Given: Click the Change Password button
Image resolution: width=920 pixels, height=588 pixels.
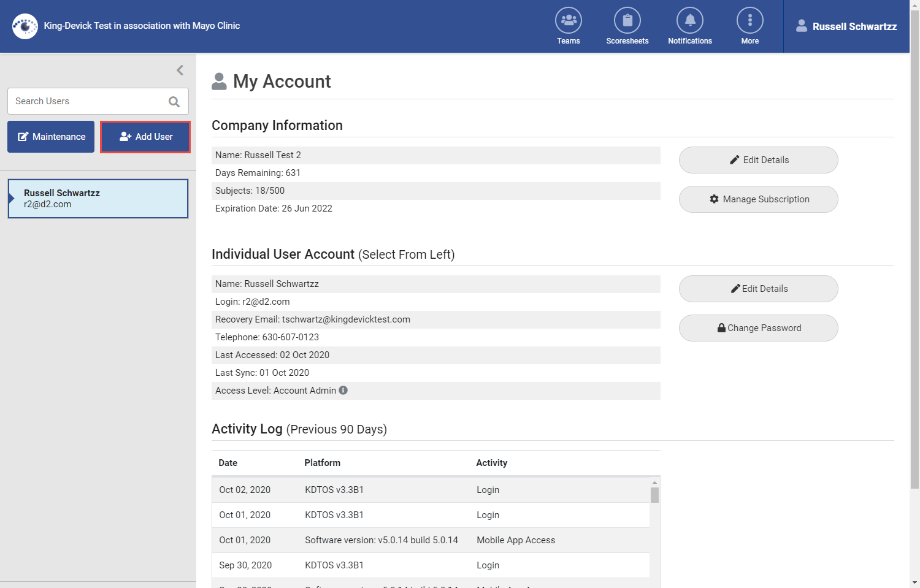Looking at the screenshot, I should point(758,328).
